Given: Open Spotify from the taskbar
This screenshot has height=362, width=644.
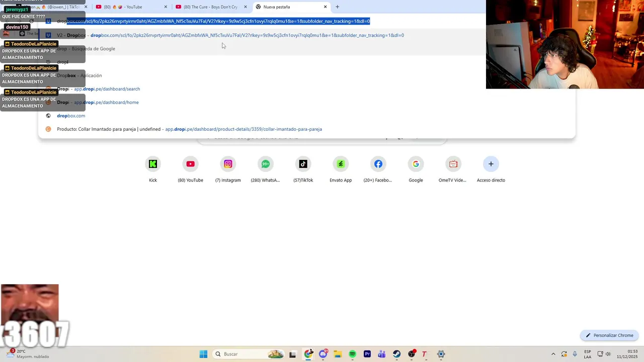Looking at the screenshot, I should pyautogui.click(x=352, y=354).
